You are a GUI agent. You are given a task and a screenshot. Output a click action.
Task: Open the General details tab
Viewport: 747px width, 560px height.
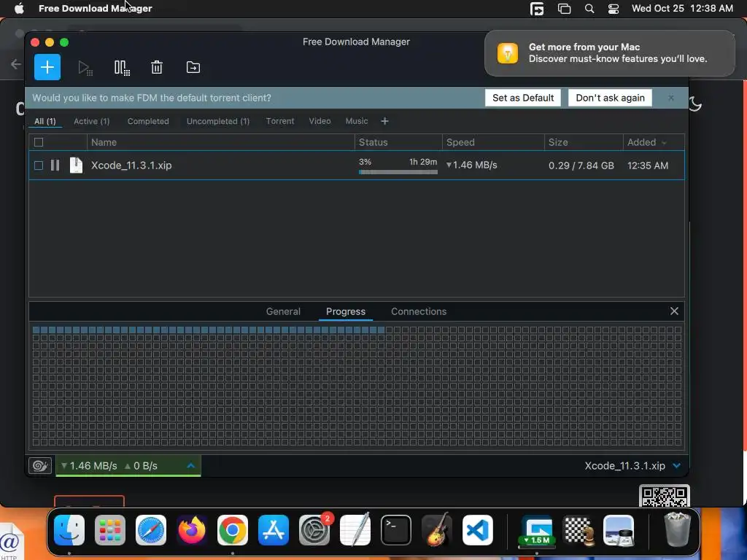point(283,311)
